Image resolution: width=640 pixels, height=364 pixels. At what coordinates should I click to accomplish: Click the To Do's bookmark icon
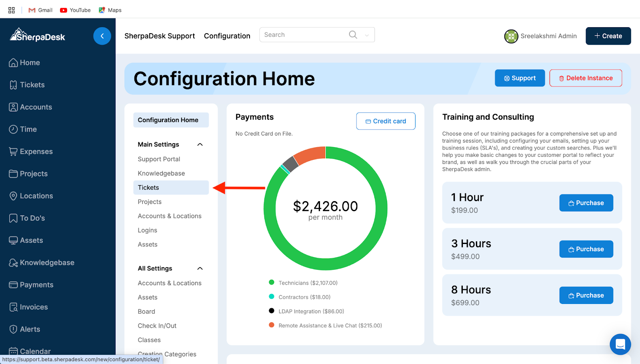click(x=13, y=218)
